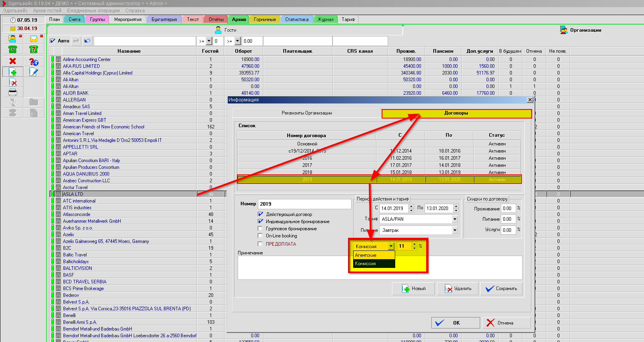644x342 pixels.
Task: Click the Новый contract button
Action: pyautogui.click(x=413, y=289)
